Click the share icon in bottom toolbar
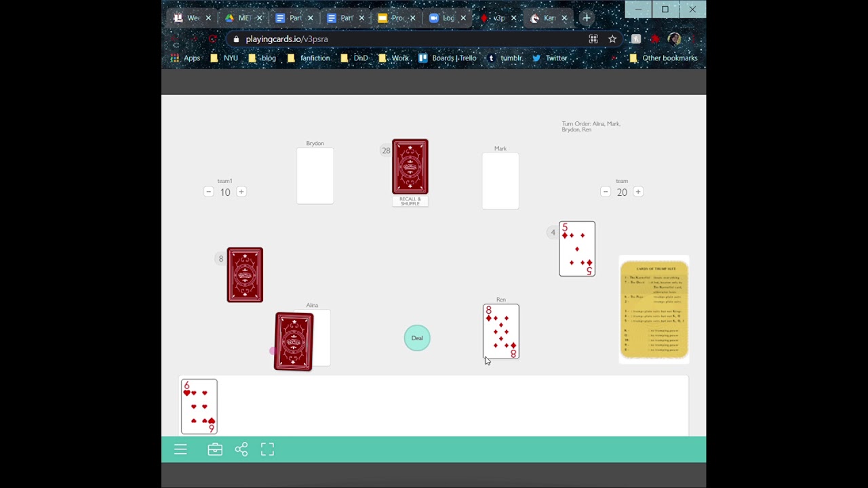The image size is (868, 488). click(x=241, y=449)
